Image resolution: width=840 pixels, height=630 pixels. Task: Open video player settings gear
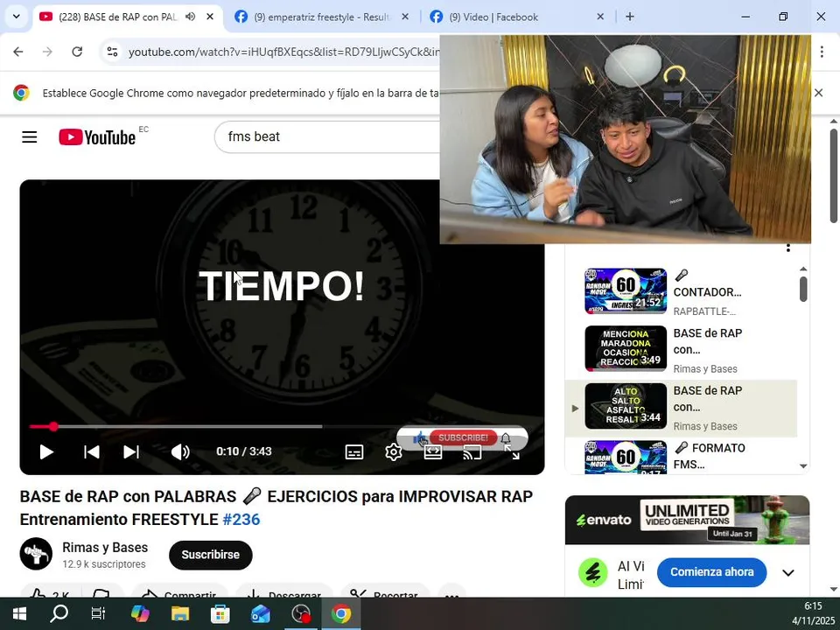point(393,452)
